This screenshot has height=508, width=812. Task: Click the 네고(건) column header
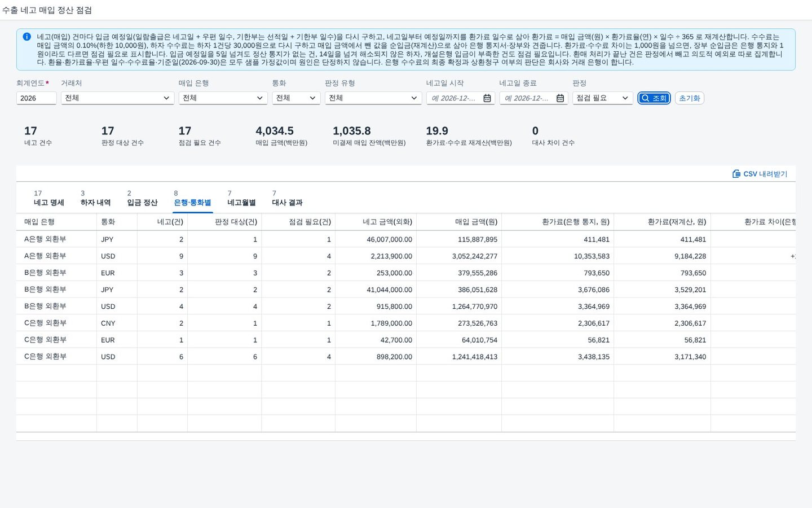click(162, 222)
